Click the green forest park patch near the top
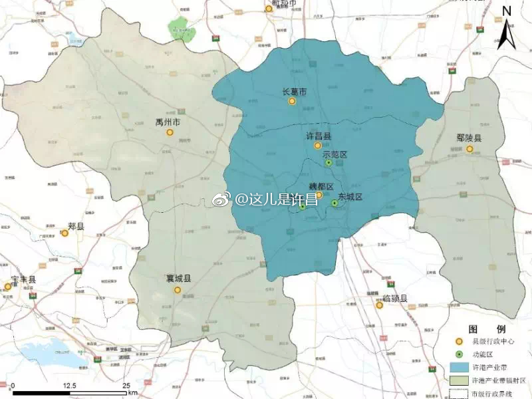The image size is (532, 399). tap(182, 28)
